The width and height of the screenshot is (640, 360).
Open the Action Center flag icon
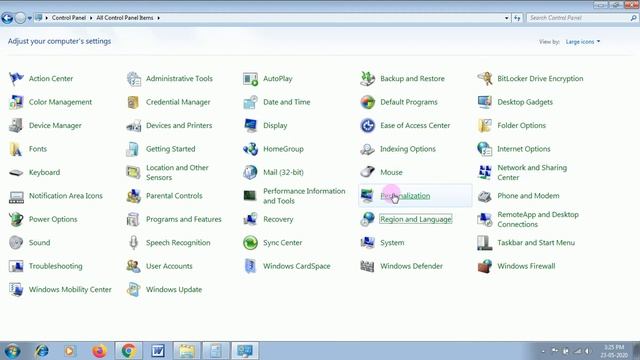coord(16,78)
